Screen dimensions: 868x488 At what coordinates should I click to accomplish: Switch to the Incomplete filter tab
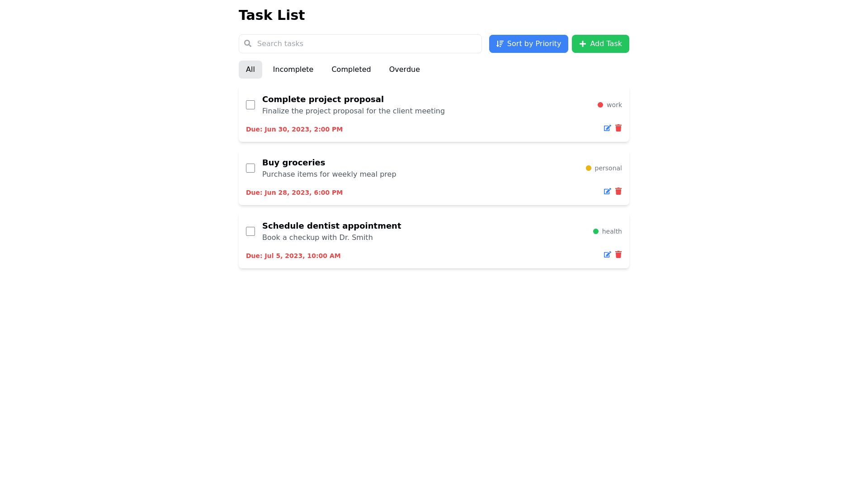[293, 70]
